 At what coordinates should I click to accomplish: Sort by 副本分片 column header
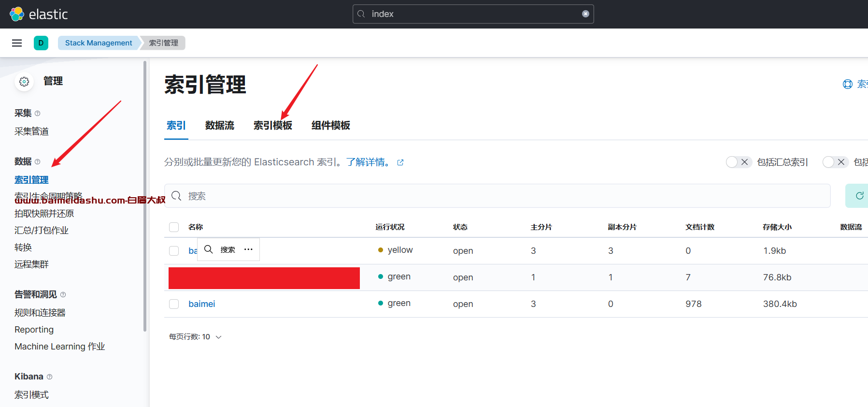tap(623, 227)
